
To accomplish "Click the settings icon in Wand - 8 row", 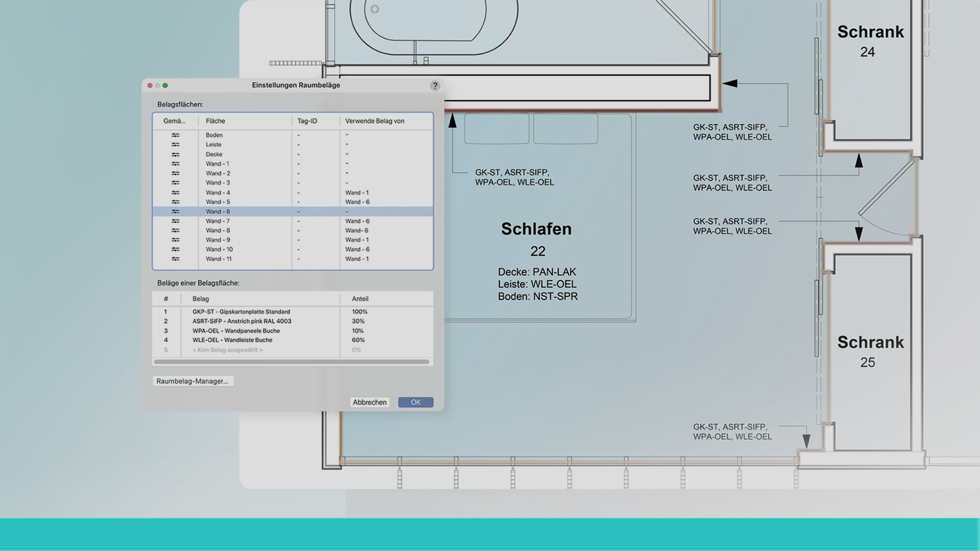I will click(176, 230).
